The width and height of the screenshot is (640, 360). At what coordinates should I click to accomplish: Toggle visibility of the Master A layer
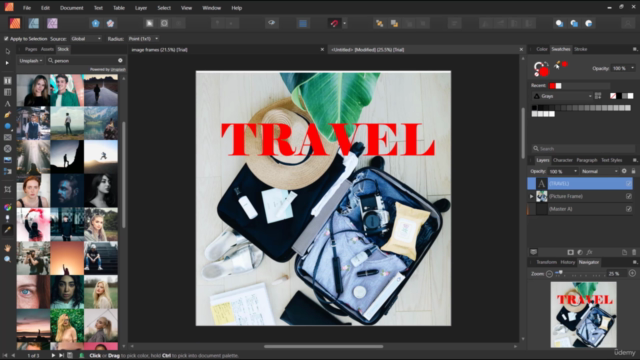(629, 209)
